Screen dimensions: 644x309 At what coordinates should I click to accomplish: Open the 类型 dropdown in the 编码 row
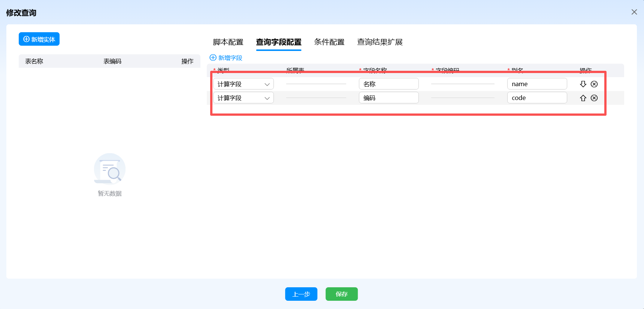(x=244, y=98)
